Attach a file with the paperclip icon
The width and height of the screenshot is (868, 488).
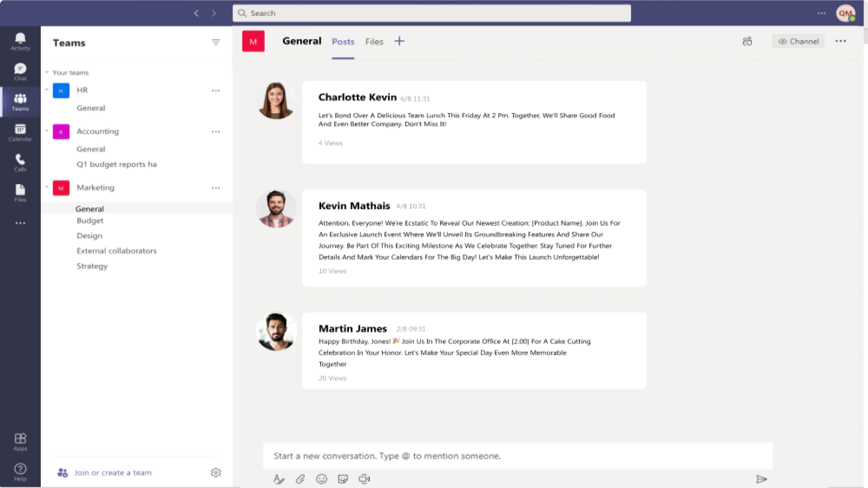click(x=300, y=479)
